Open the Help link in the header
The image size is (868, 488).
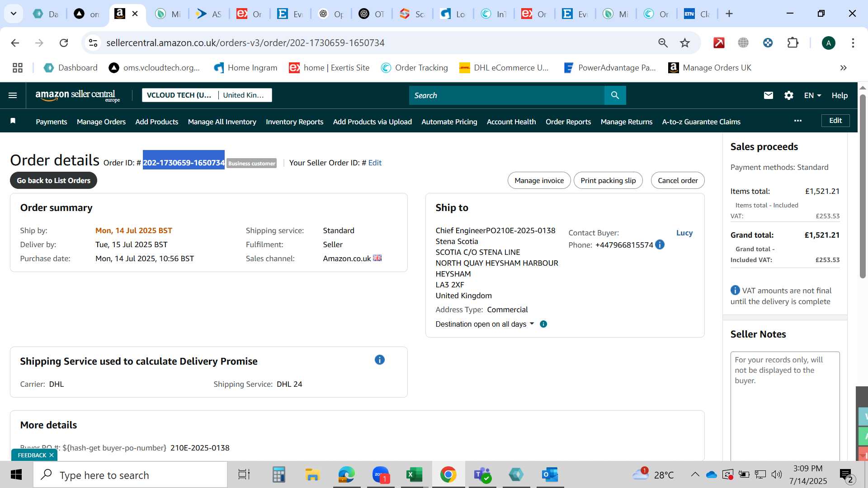pos(840,95)
